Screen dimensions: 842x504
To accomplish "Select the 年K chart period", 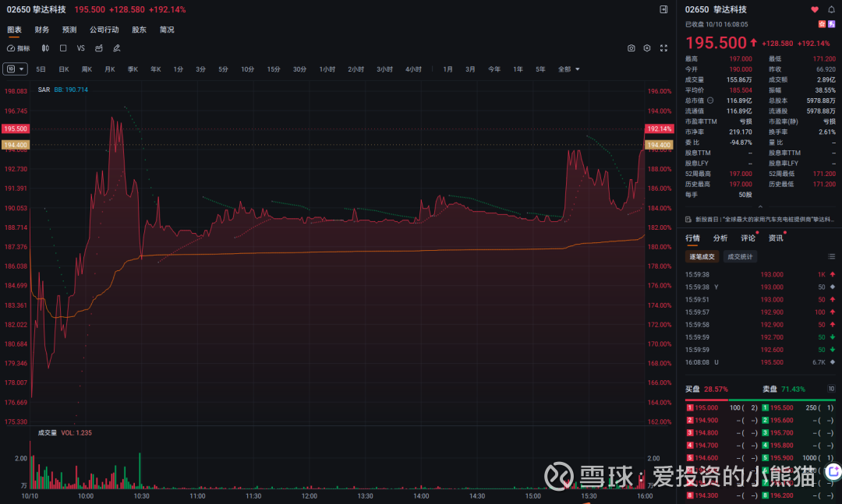I will 156,69.
